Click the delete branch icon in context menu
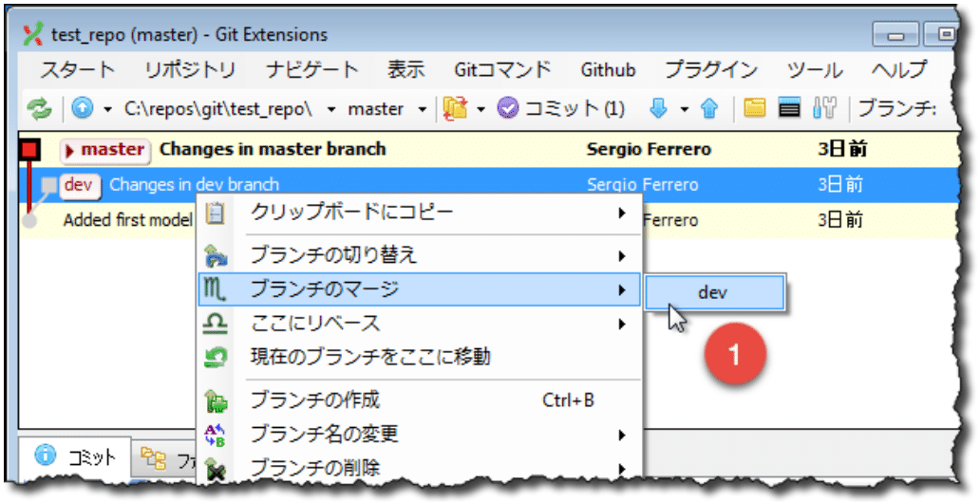Viewport: 980px width, 502px height. [216, 470]
